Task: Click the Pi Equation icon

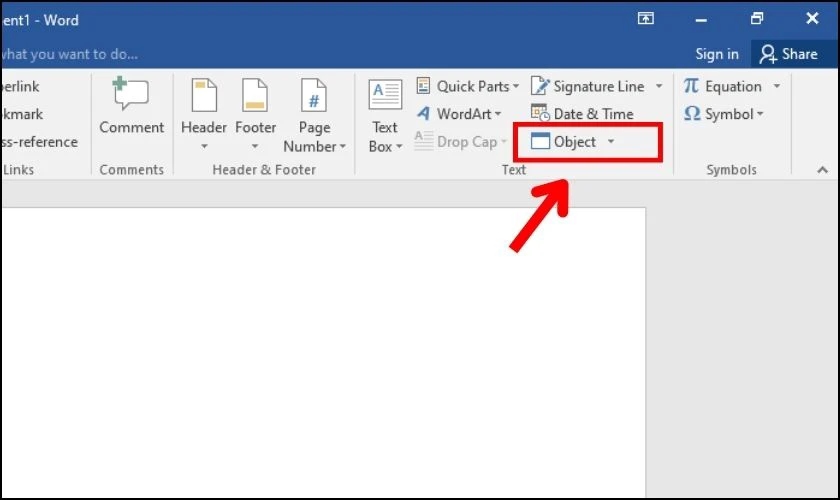Action: [x=691, y=85]
